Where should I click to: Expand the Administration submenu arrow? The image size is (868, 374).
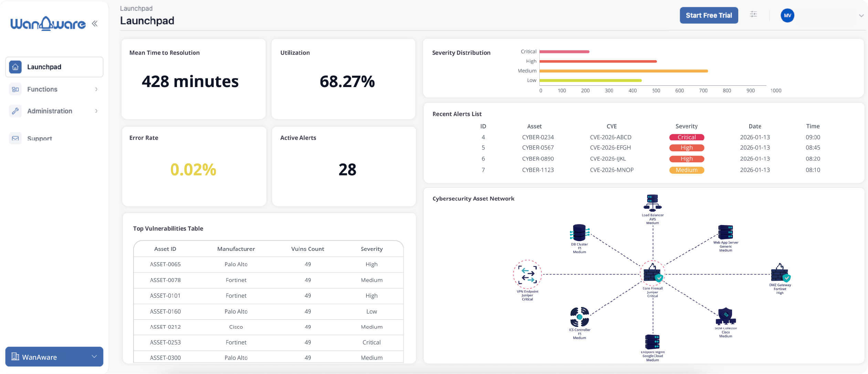pyautogui.click(x=96, y=111)
